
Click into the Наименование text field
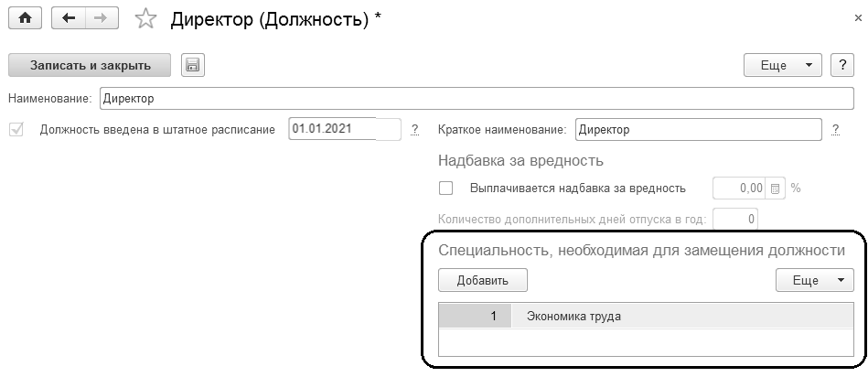click(x=476, y=97)
